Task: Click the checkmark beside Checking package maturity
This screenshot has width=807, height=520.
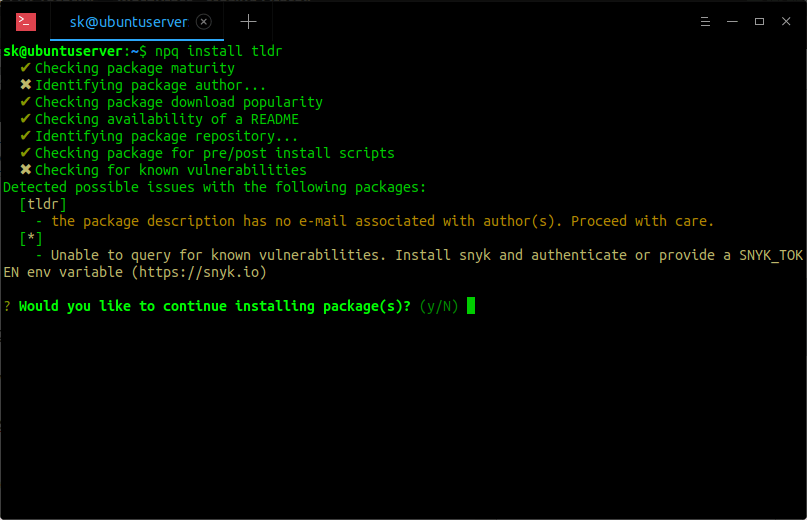Action: click(x=25, y=68)
